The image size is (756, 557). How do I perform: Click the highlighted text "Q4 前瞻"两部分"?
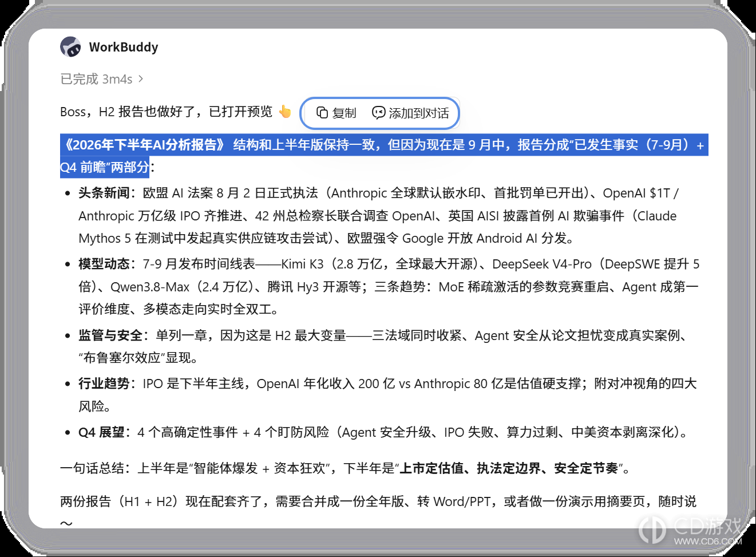coord(105,167)
